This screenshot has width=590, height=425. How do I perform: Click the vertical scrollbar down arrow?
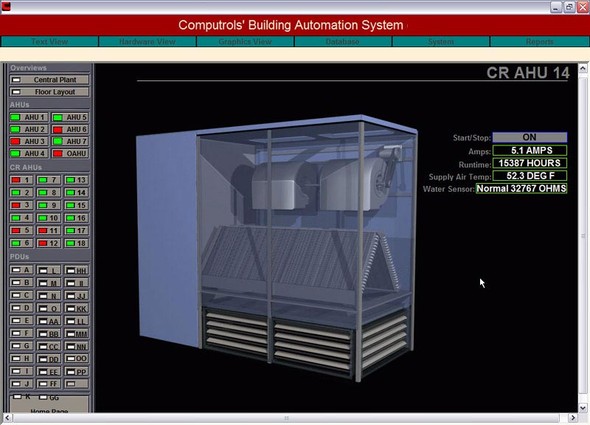click(582, 408)
